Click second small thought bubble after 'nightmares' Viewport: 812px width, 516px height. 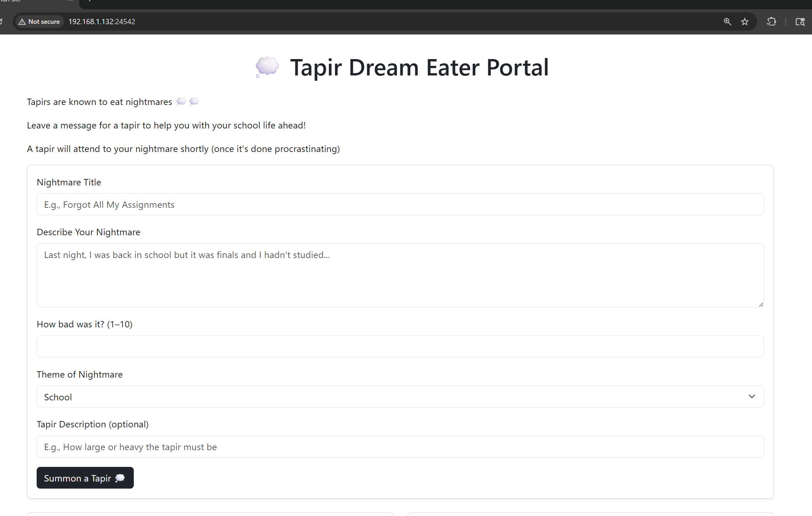pos(194,102)
